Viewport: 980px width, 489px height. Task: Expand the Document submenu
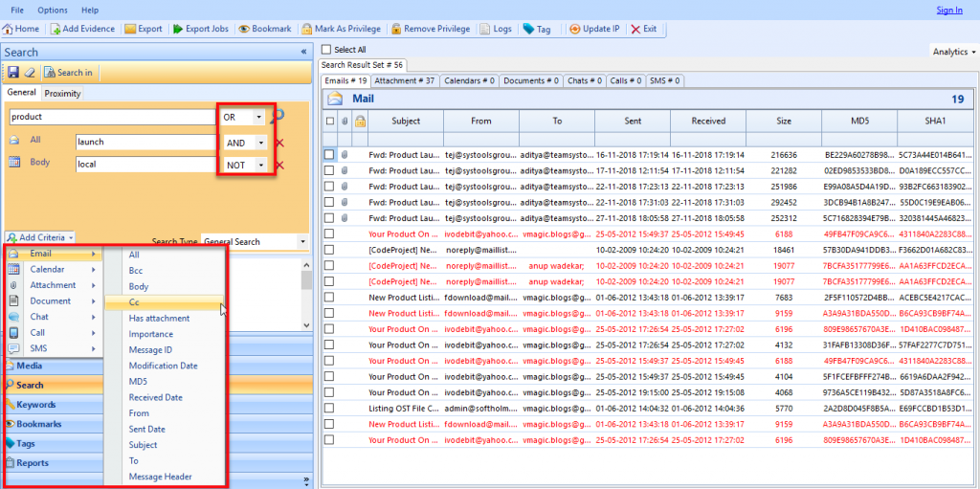pos(53,300)
